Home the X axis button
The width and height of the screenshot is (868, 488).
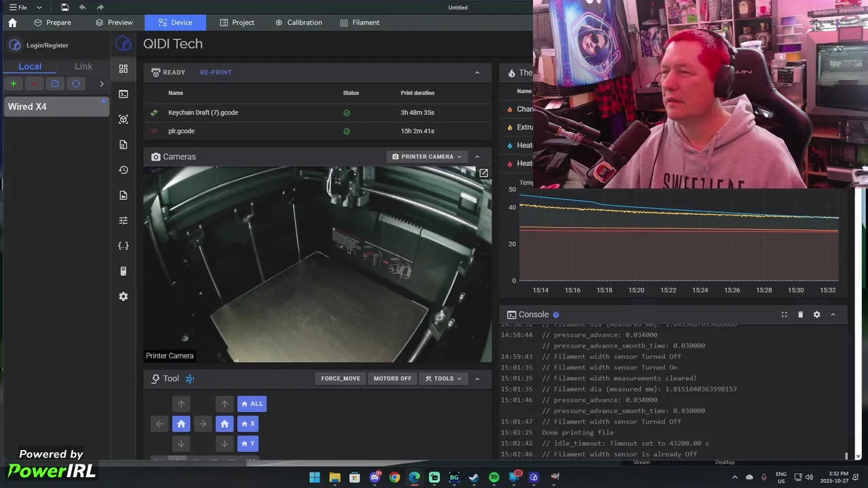248,424
